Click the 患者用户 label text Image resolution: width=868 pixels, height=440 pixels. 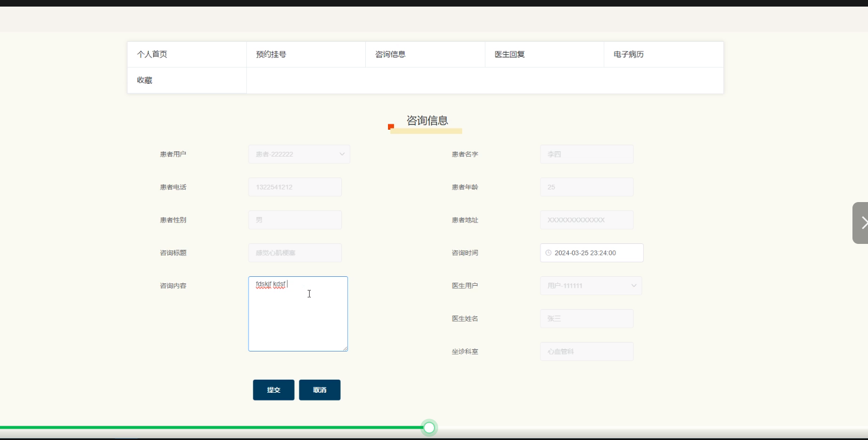click(x=173, y=154)
